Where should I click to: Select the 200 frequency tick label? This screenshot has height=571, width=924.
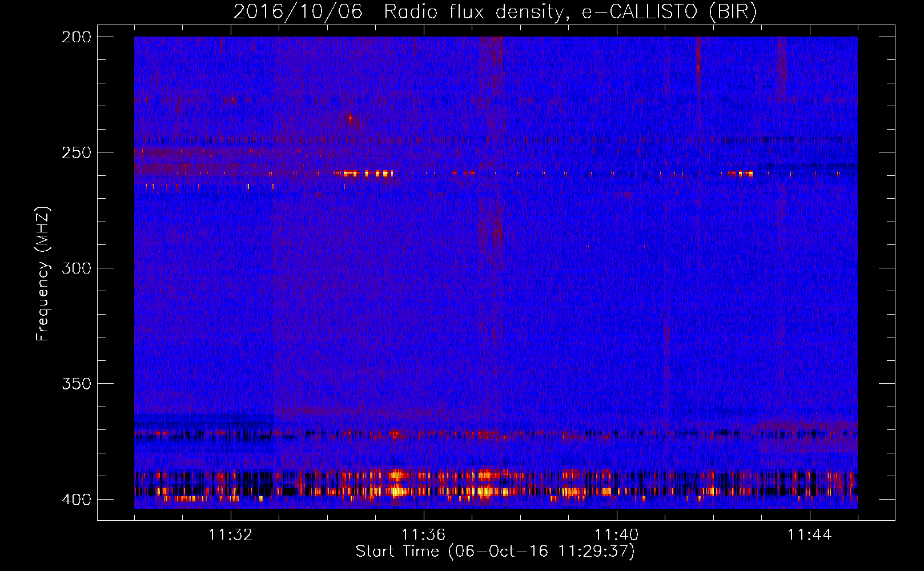(77, 37)
